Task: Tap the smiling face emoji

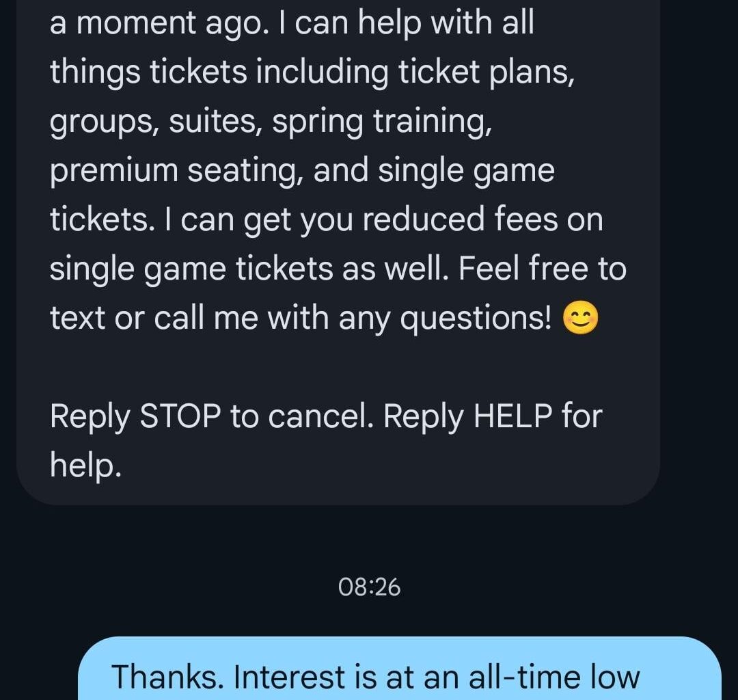Action: 580,319
